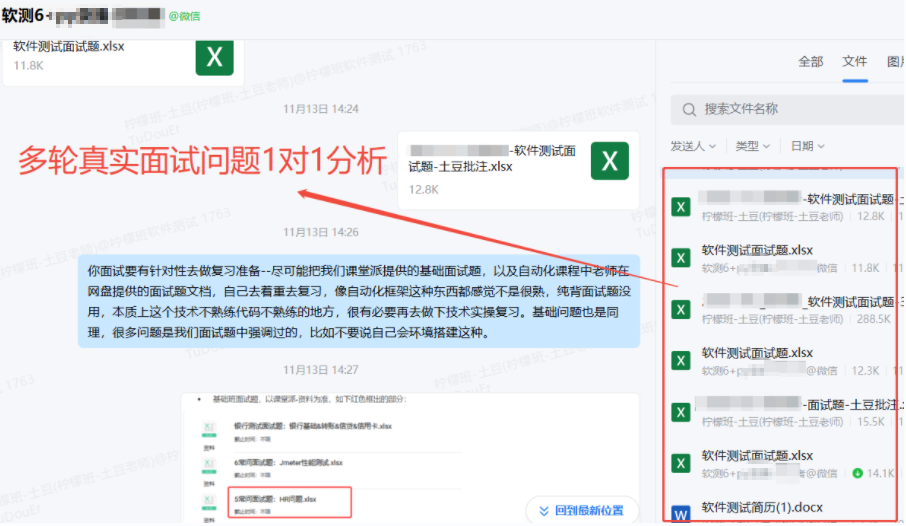The width and height of the screenshot is (906, 526).
Task: Click the magnifier icon in file search bar
Action: pos(689,109)
